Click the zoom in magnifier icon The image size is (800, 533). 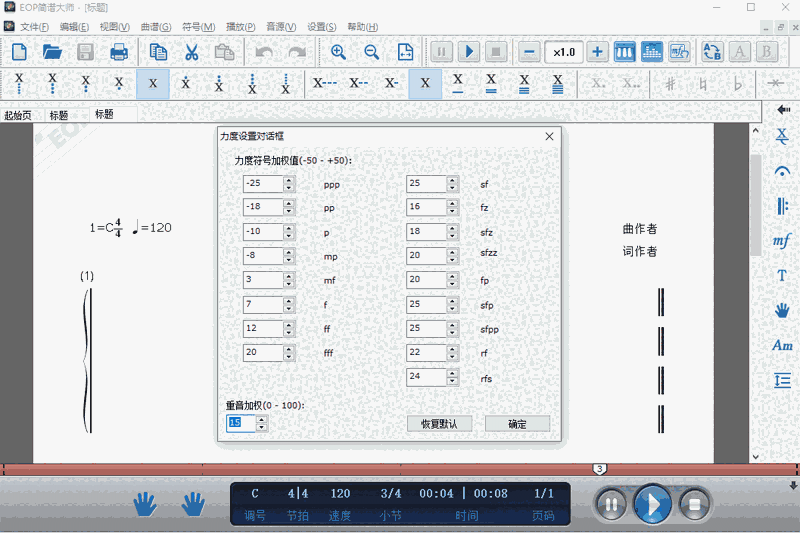(338, 52)
